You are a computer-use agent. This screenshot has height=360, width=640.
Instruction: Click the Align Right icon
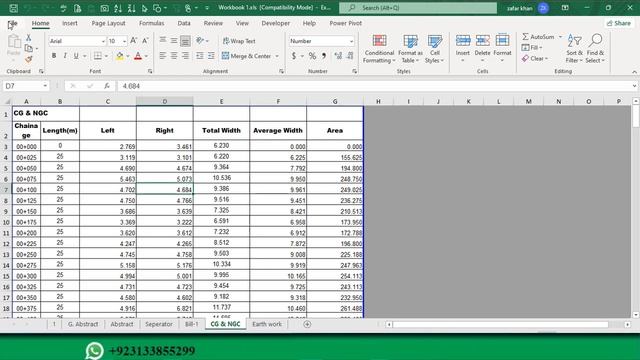pyautogui.click(x=185, y=56)
